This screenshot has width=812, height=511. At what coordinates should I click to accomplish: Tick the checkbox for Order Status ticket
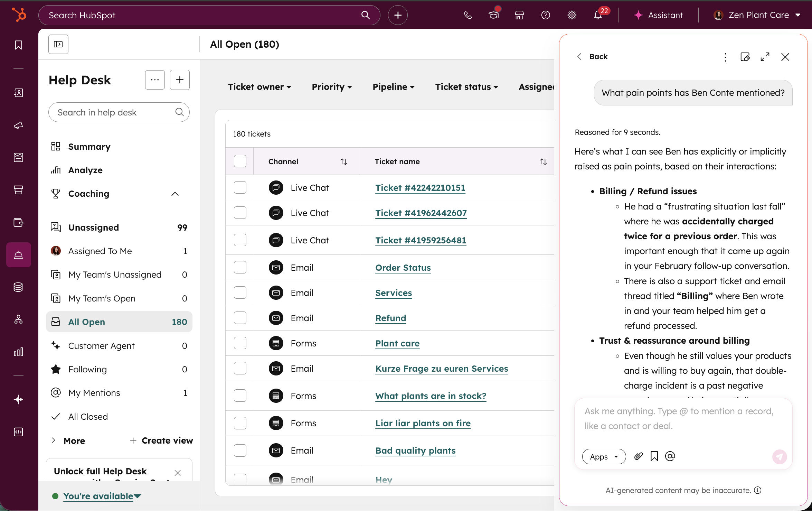click(240, 268)
